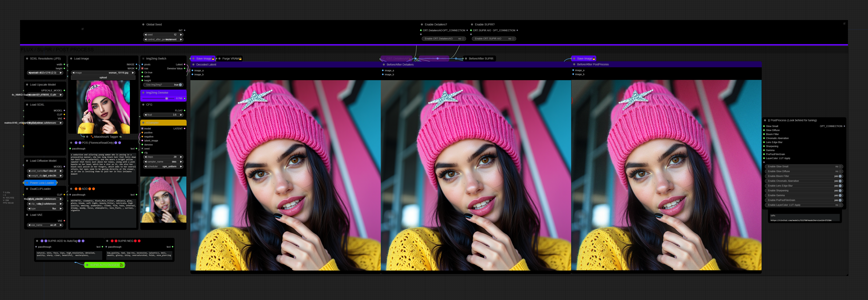868x300 pixels.
Task: Click the Load Image preview thumbnail
Action: pos(103,107)
